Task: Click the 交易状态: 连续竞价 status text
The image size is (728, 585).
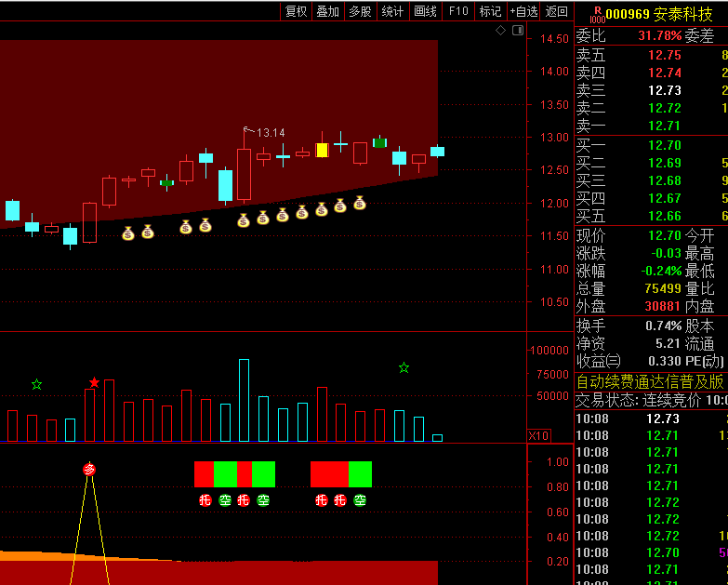Action: (x=638, y=400)
